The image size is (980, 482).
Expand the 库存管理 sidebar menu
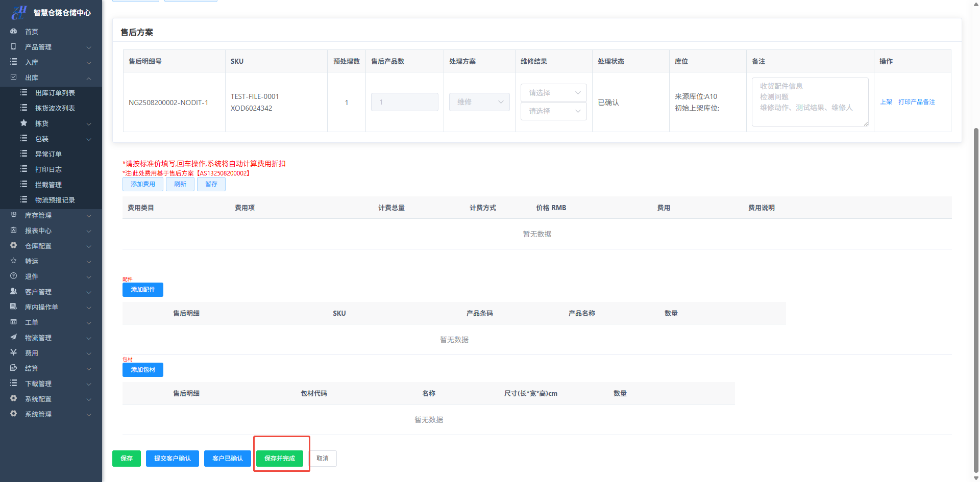pos(51,215)
